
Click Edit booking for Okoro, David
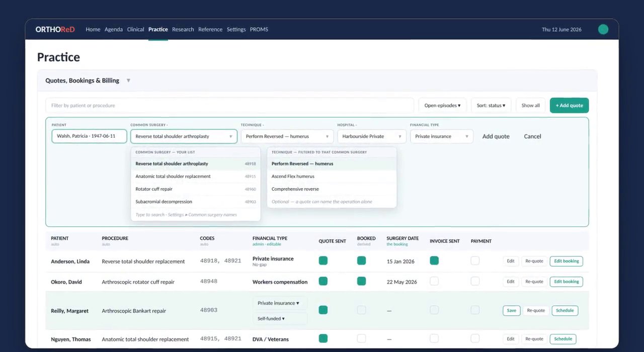pyautogui.click(x=567, y=282)
